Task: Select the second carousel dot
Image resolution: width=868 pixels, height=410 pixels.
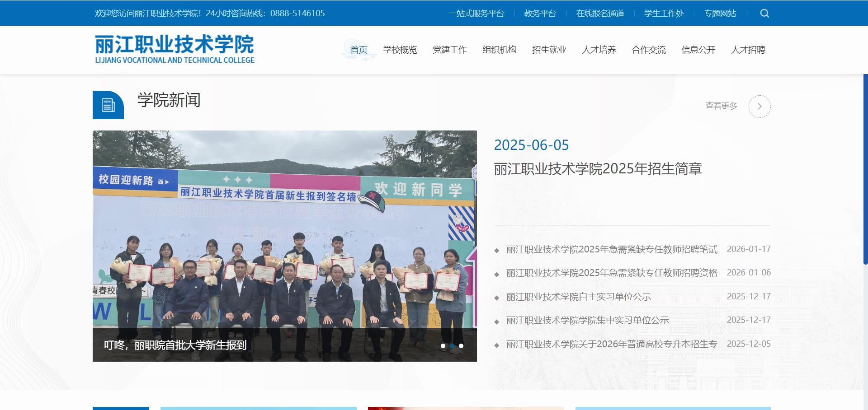Action: coord(452,345)
